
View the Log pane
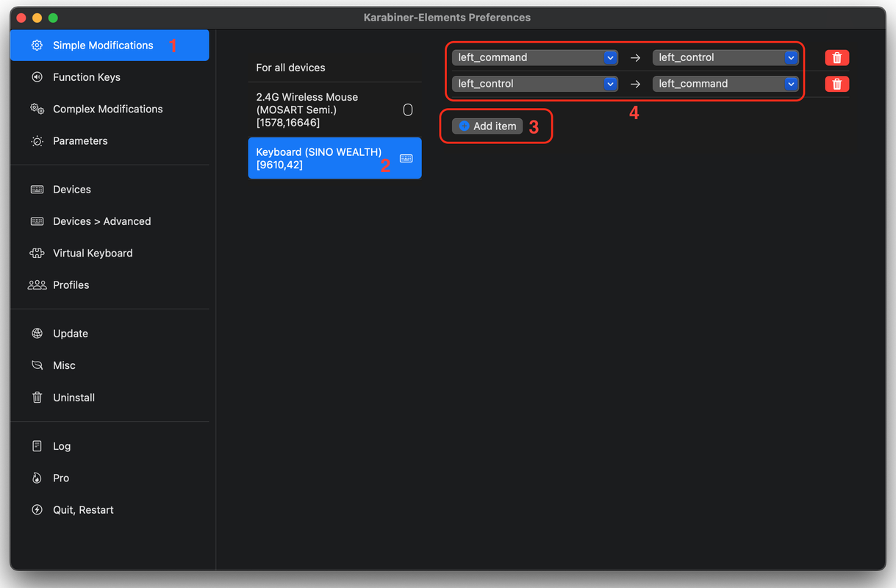coord(110,446)
